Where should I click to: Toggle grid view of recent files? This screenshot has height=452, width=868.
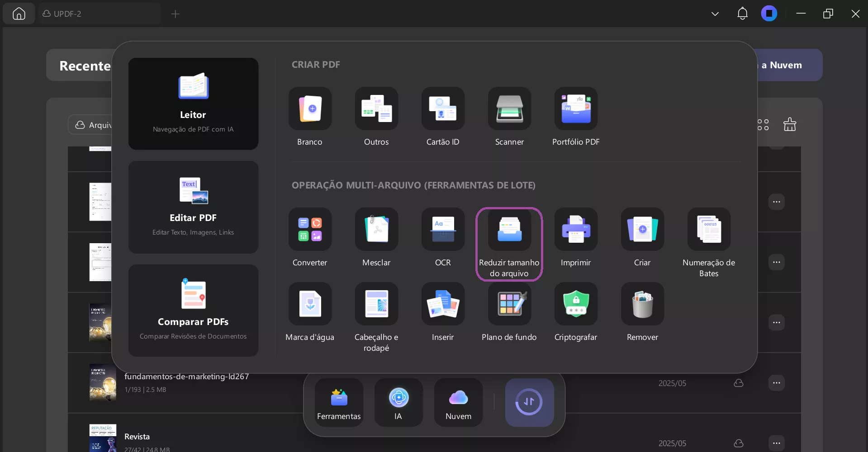coord(763,125)
